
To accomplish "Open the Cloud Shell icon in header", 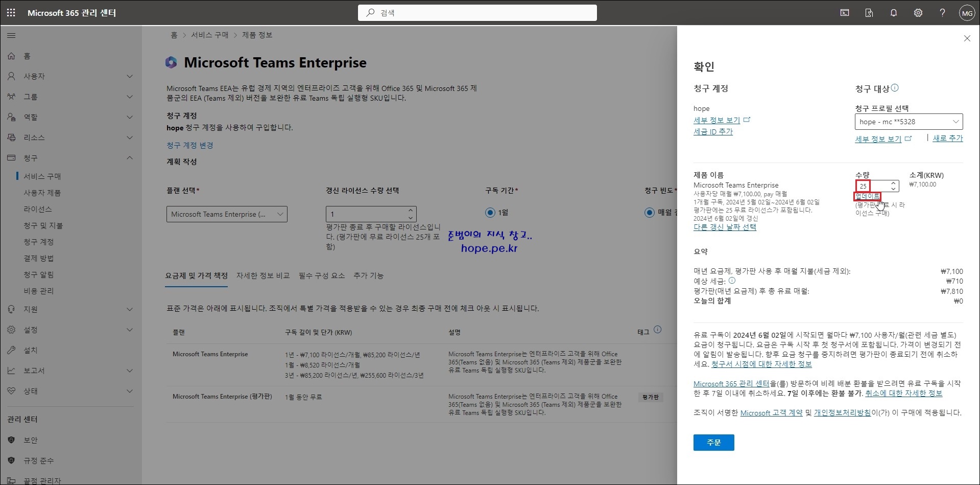I will coord(845,13).
